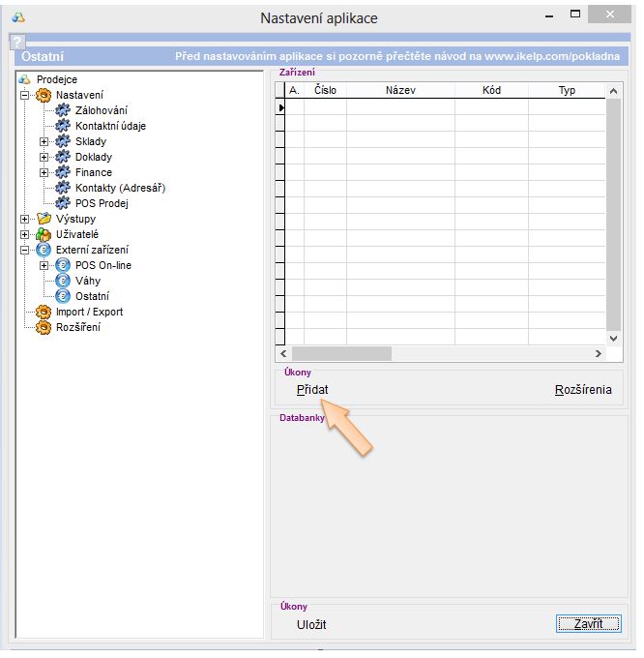Expand the Uživatelé tree node

point(25,234)
